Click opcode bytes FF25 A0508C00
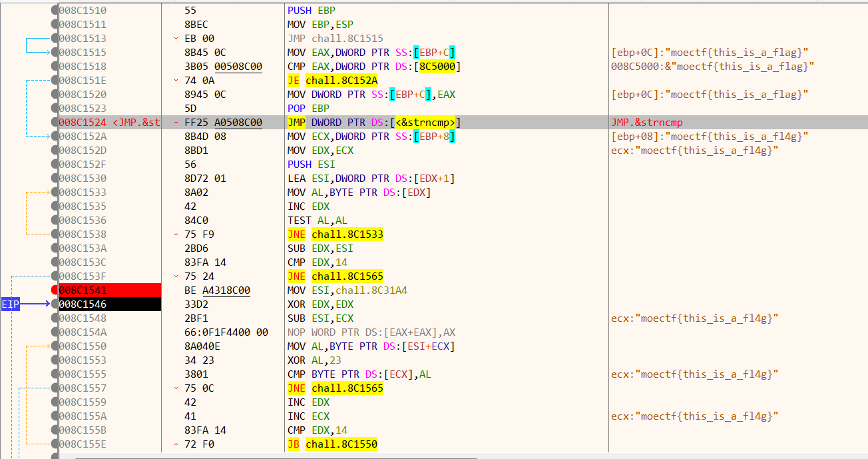Viewport: 868px width, 459px height. [223, 123]
